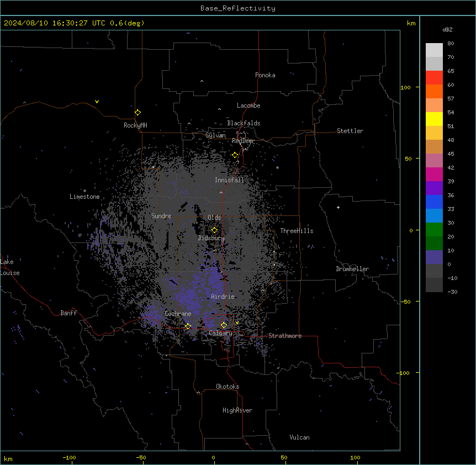This screenshot has width=476, height=465.
Task: Select the yellow diamond marker south of RedDeer
Action: tap(235, 155)
